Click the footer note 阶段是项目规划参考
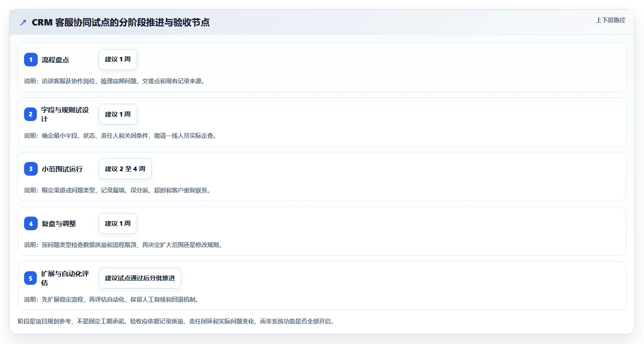This screenshot has height=344, width=644. 176,321
